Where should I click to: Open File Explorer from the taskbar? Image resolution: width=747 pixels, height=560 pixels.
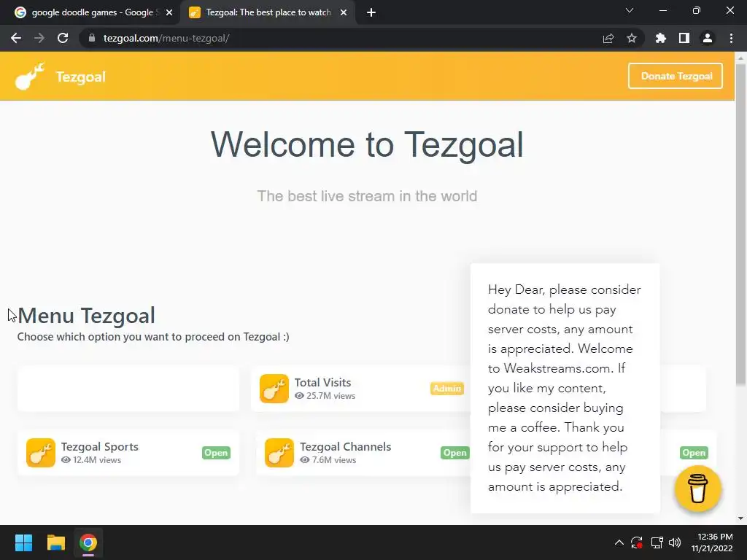pos(55,542)
